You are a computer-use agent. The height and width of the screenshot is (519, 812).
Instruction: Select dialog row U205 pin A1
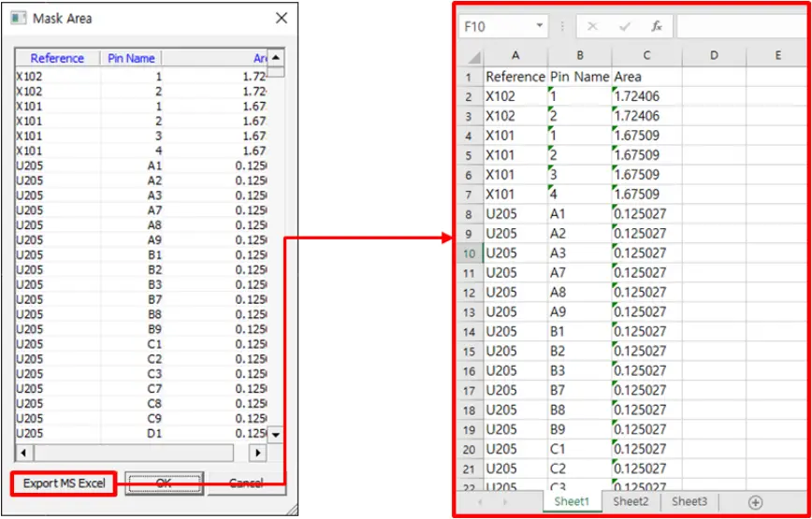click(x=141, y=166)
